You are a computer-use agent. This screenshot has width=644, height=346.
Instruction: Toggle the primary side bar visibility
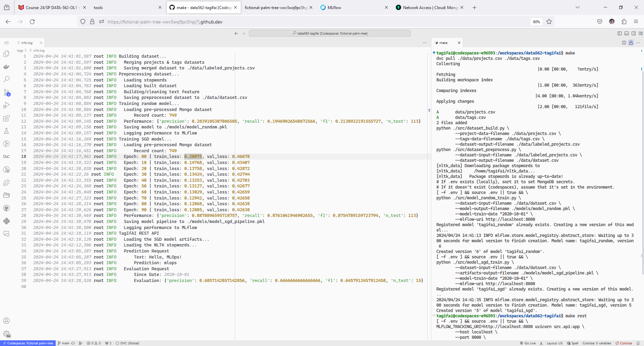pos(620,33)
